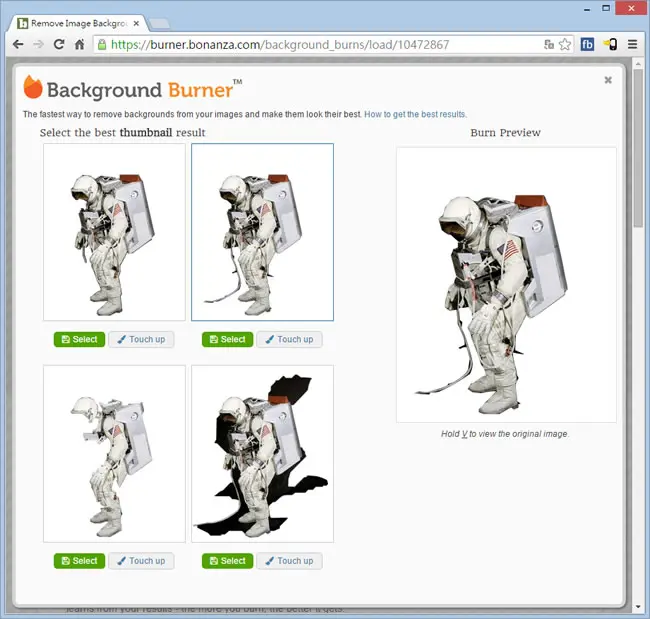This screenshot has width=650, height=619.
Task: Click Select under the faded astronaut thumbnail
Action: 79,561
